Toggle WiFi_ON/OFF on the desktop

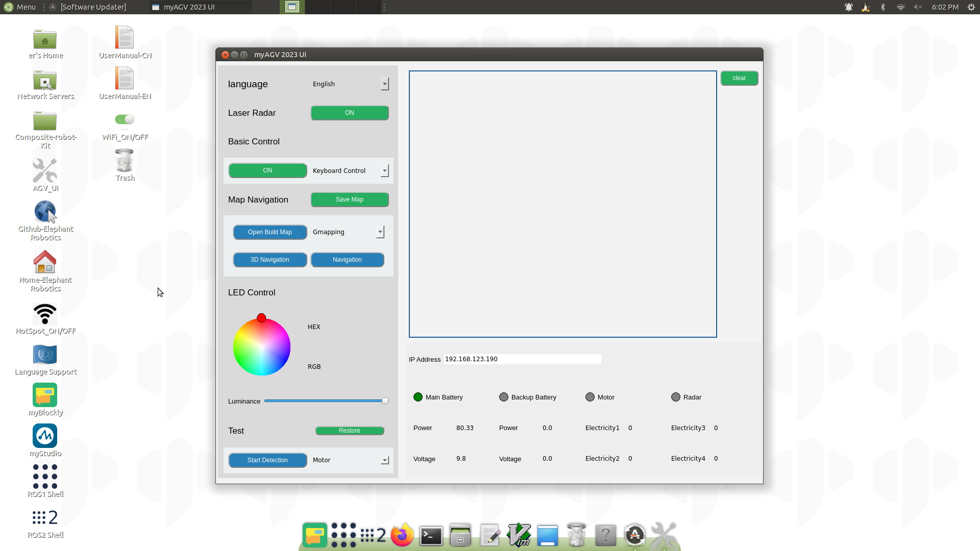[124, 119]
